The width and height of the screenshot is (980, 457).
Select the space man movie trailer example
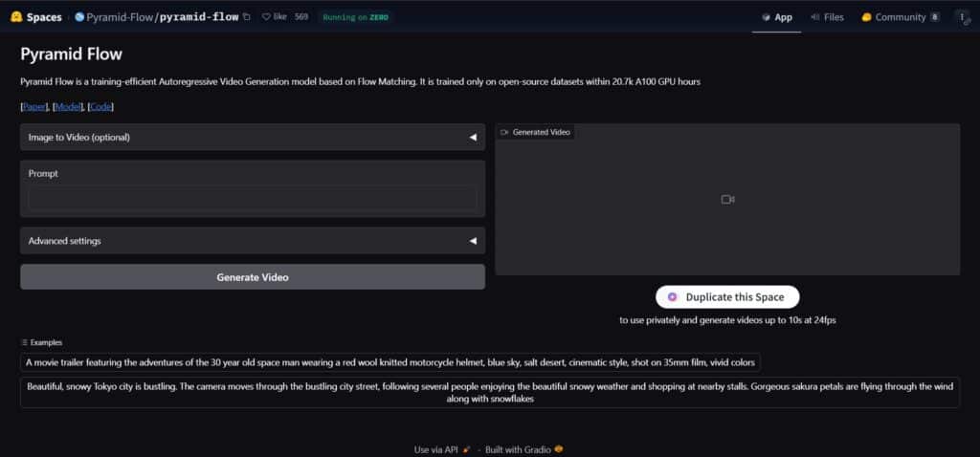coord(390,363)
